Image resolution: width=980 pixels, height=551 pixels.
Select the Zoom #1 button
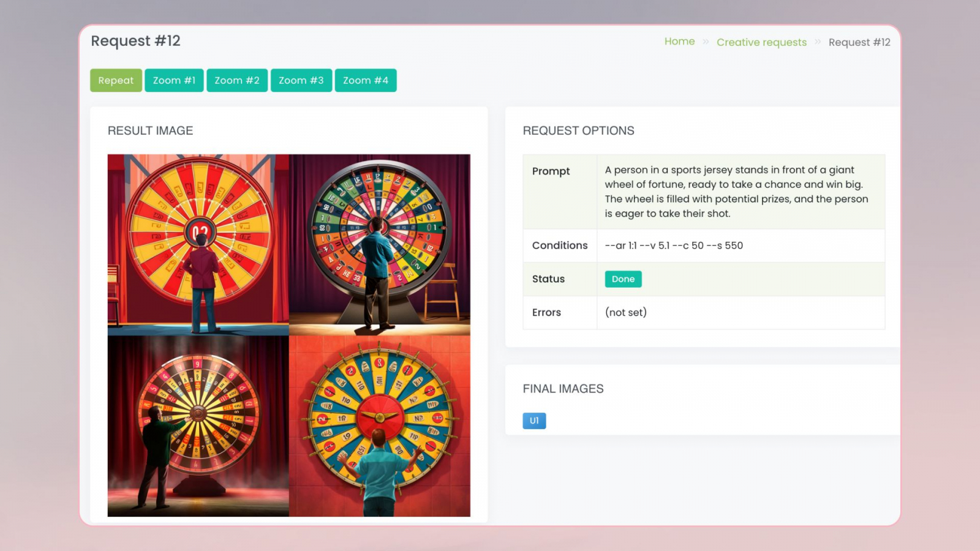(174, 80)
